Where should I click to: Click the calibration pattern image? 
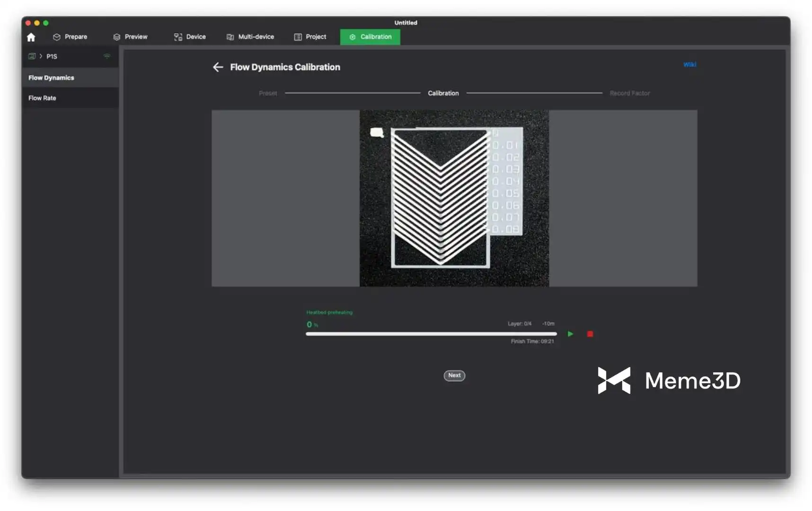pyautogui.click(x=454, y=198)
